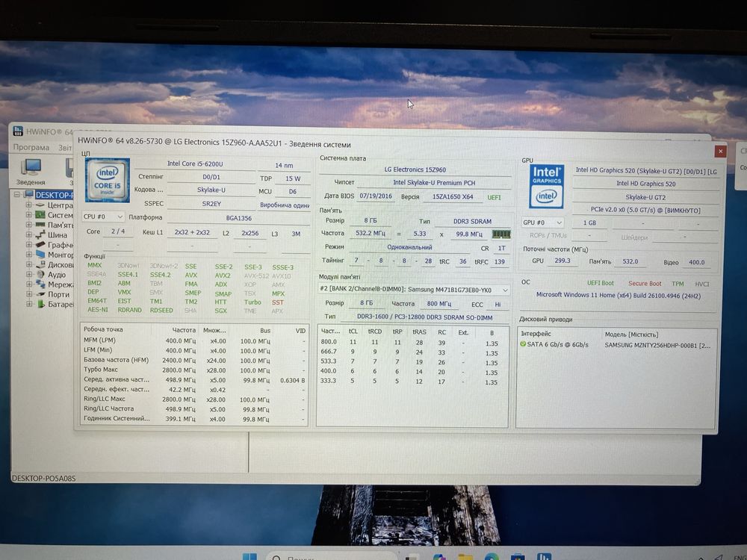
Task: Click the Intel Skylake-U Premium PCH chipset field
Action: tap(434, 182)
